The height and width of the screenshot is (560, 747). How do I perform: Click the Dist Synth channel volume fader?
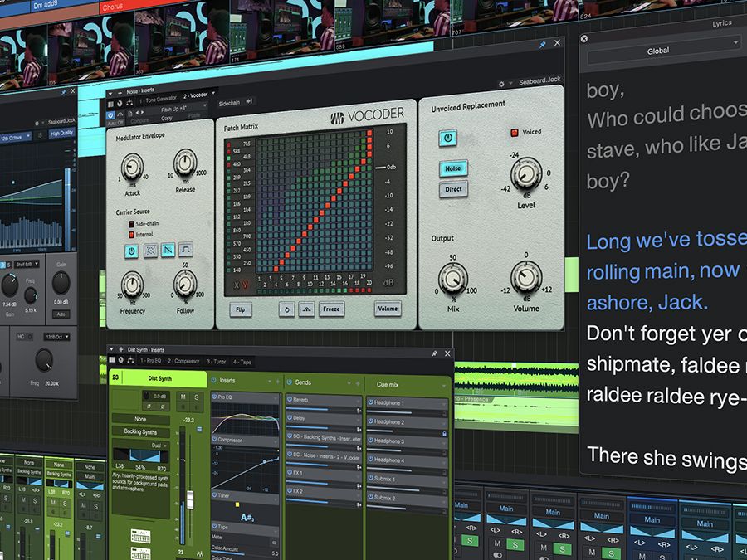(x=190, y=499)
